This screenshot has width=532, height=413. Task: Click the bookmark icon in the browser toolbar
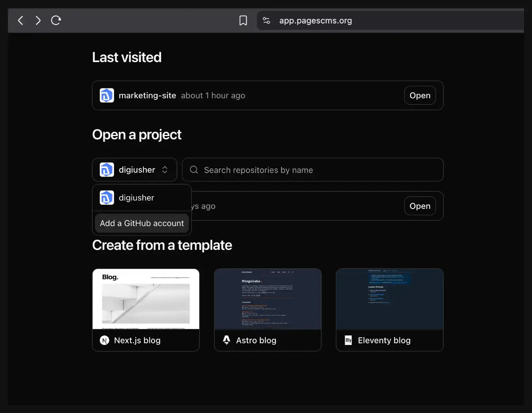pyautogui.click(x=243, y=20)
